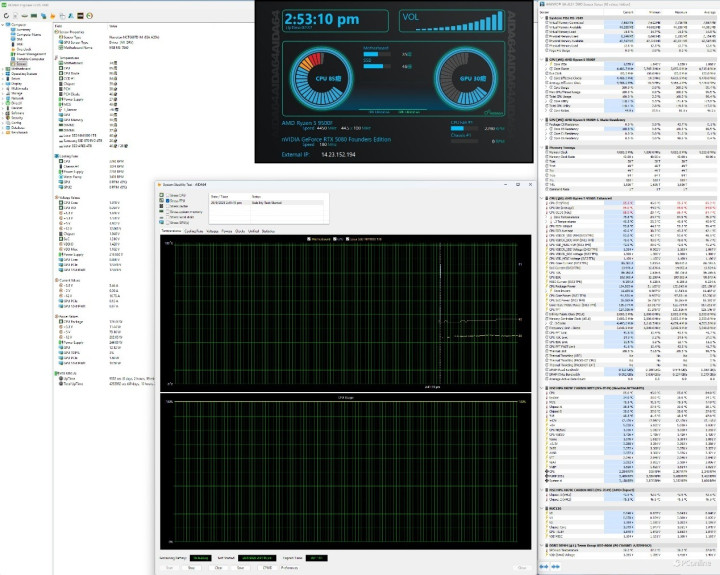The width and height of the screenshot is (720, 575).
Task: Open the Statistics tab in Stability Test
Action: [x=269, y=230]
